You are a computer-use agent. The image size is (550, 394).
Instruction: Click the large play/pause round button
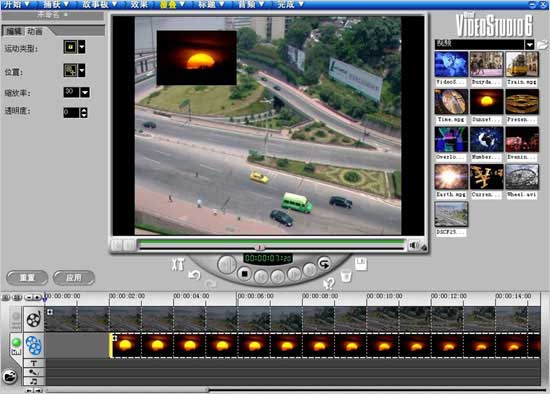pyautogui.click(x=227, y=265)
